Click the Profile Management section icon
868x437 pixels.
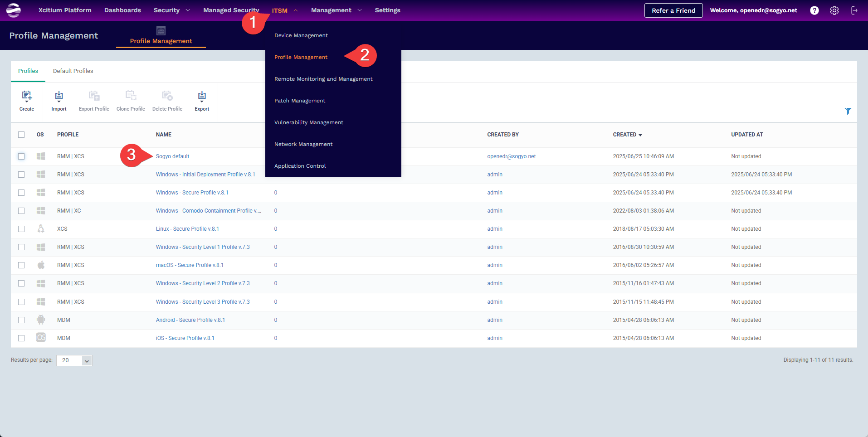point(161,31)
